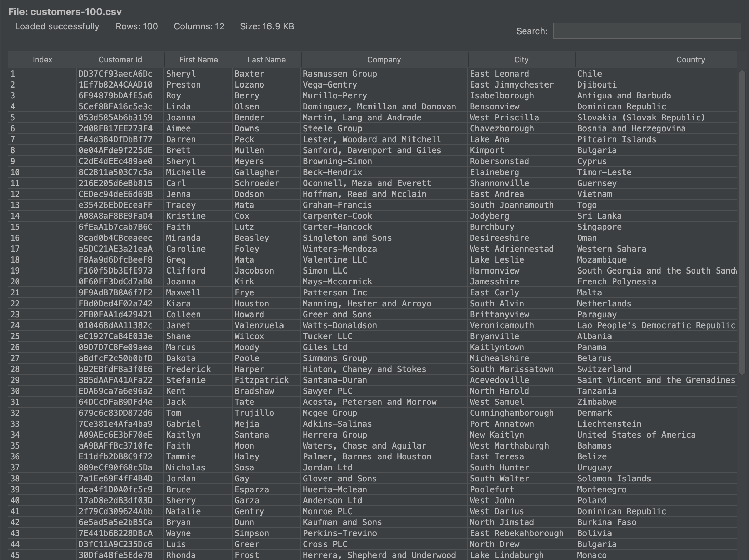Click the Rasmussen Group company cell

point(340,74)
